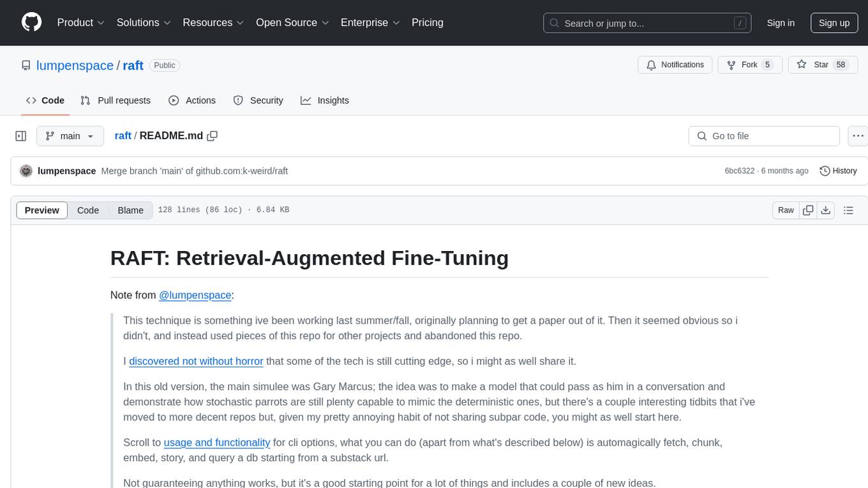
Task: Open the lumpenspace owner profile link
Action: point(75,65)
